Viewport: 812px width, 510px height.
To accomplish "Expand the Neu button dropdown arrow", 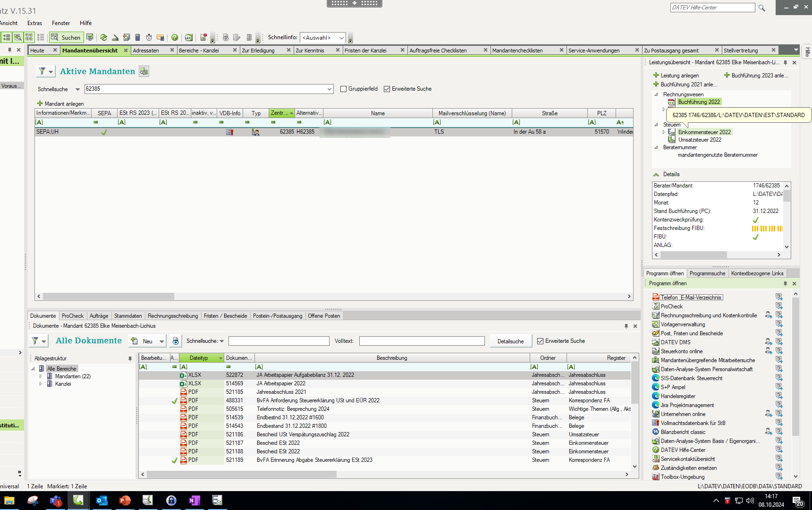I will 161,341.
